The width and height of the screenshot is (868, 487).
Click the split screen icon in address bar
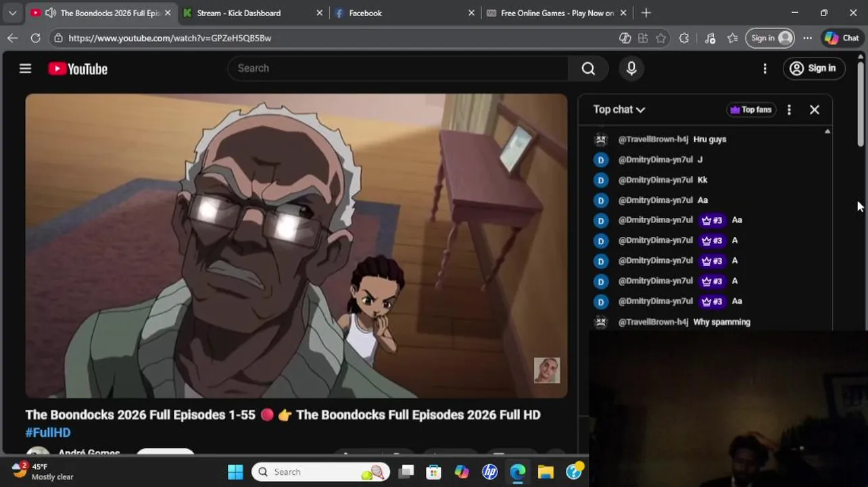point(643,38)
